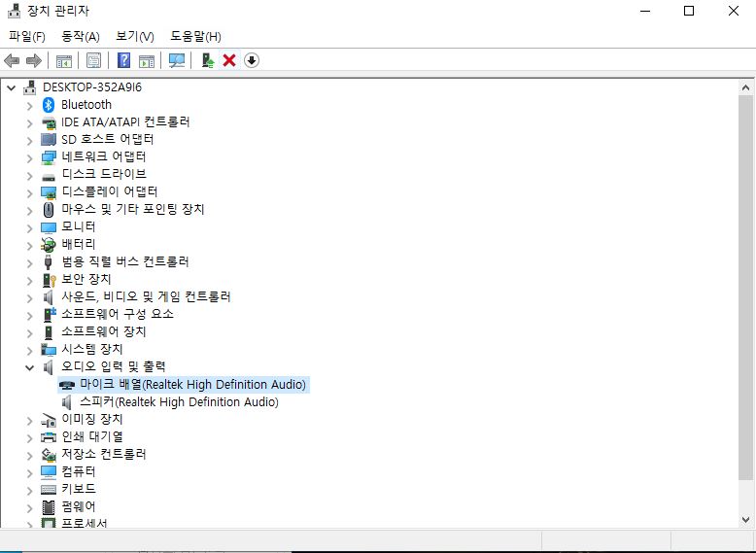Click the 컴퓨터 category icon
756x553 pixels.
point(49,472)
